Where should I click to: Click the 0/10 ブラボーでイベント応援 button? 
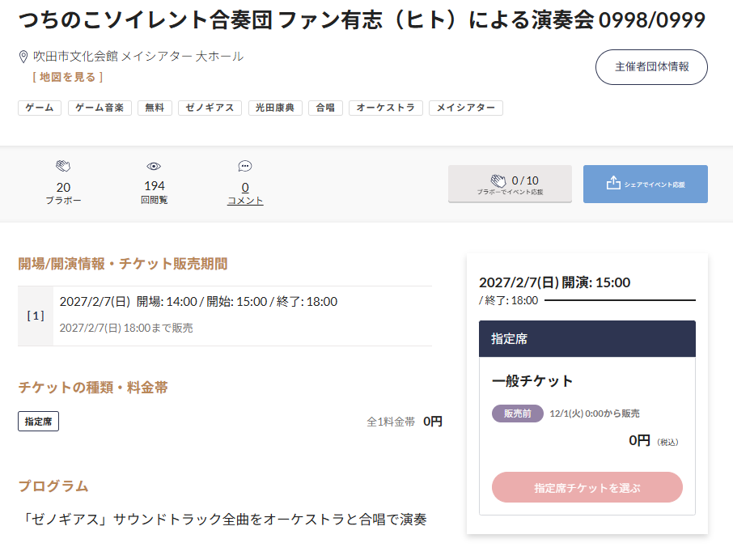point(510,184)
